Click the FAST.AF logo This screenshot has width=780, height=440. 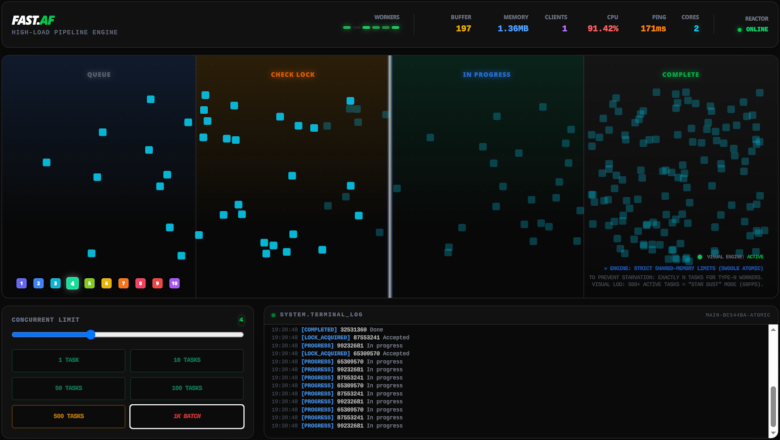click(34, 19)
